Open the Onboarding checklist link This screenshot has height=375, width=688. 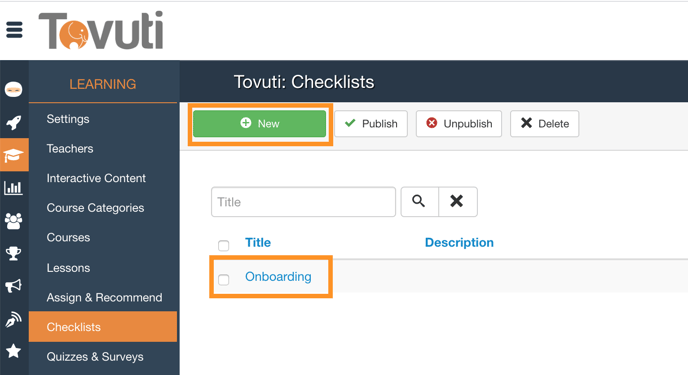pyautogui.click(x=278, y=277)
